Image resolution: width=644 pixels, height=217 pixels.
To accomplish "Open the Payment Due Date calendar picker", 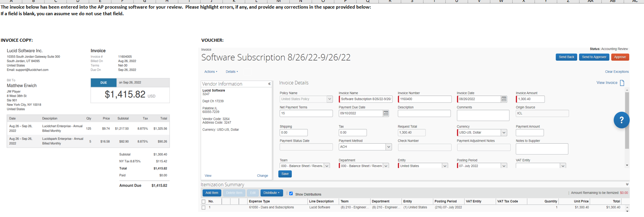I will point(386,113).
